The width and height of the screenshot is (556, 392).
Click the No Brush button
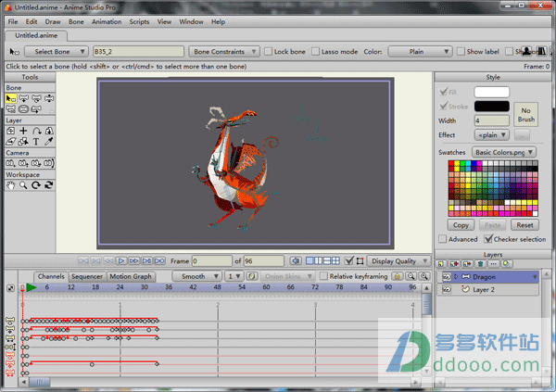[x=525, y=115]
